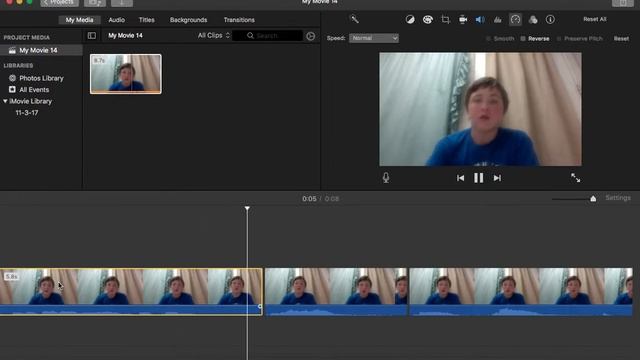This screenshot has width=640, height=360.
Task: Click the first clip's audio waveform
Action: [131, 310]
